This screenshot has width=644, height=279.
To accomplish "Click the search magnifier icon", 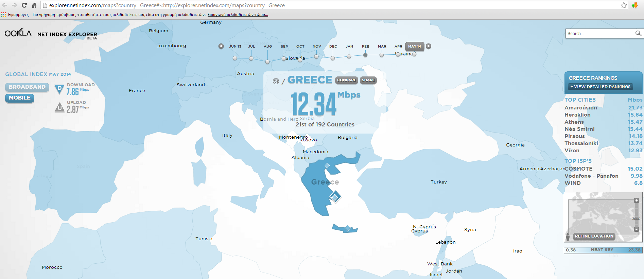I will tap(638, 33).
